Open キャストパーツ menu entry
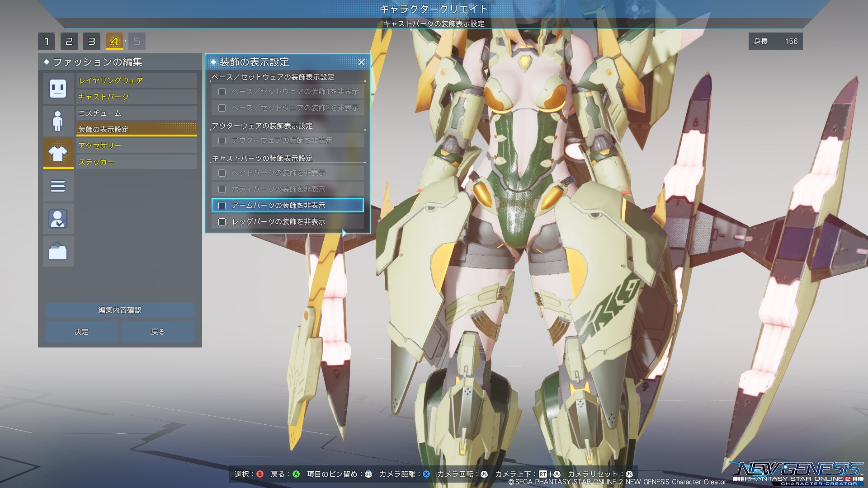 pyautogui.click(x=137, y=97)
